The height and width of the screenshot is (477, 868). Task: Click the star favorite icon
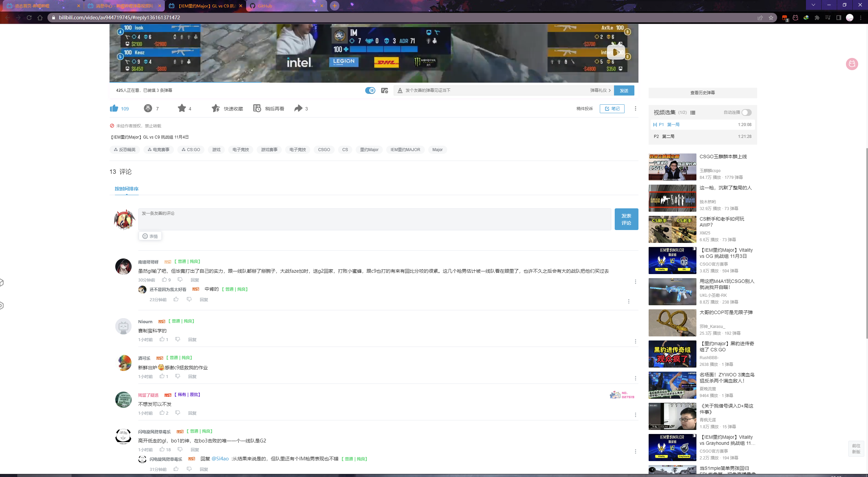182,108
